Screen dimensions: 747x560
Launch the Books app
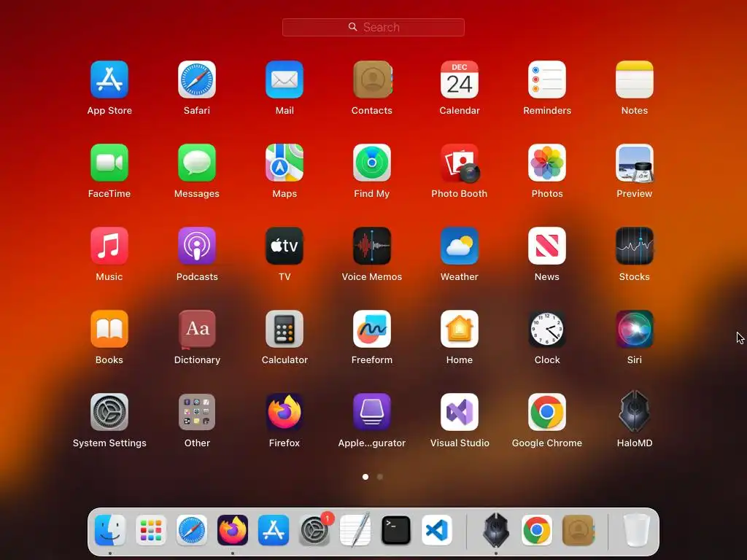coord(109,329)
